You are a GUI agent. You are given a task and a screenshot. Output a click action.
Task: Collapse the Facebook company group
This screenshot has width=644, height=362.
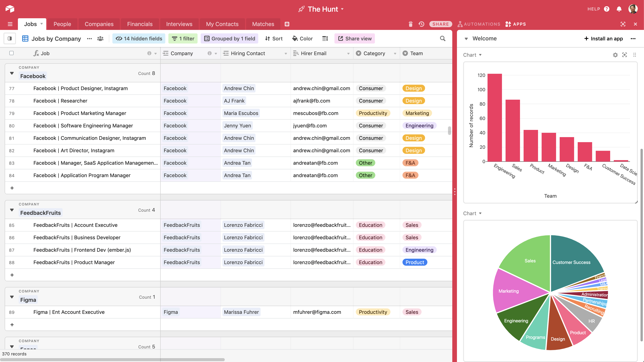[12, 73]
